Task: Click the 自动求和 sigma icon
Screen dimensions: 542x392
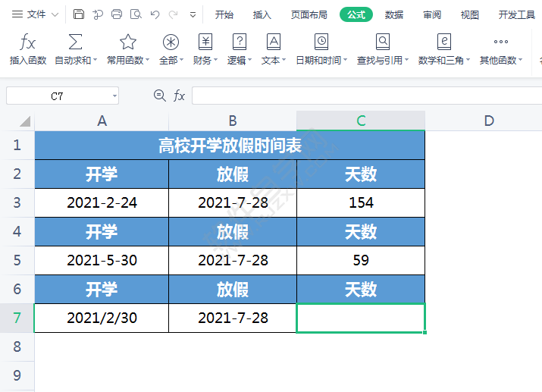Action: pyautogui.click(x=75, y=42)
